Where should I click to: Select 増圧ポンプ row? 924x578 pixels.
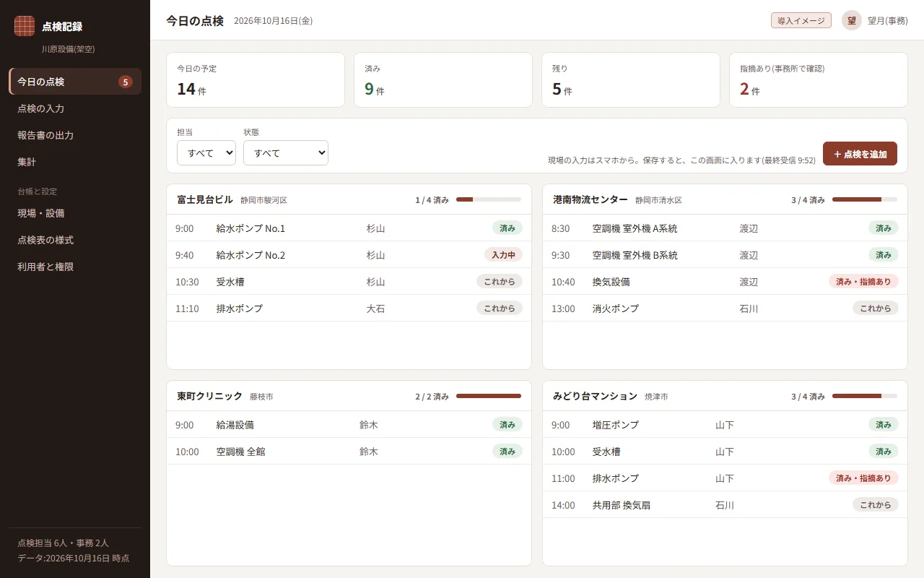pos(725,425)
